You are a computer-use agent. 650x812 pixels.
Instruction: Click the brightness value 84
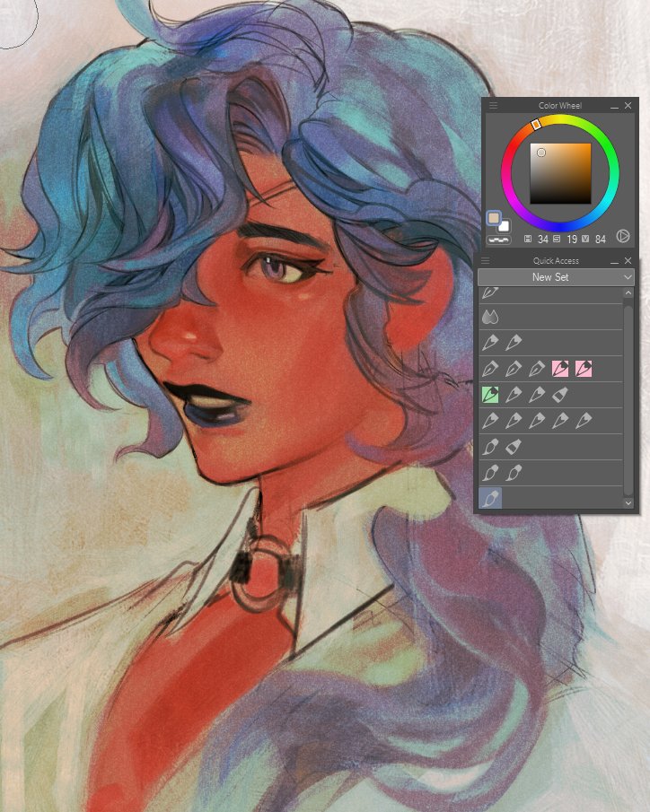[601, 240]
